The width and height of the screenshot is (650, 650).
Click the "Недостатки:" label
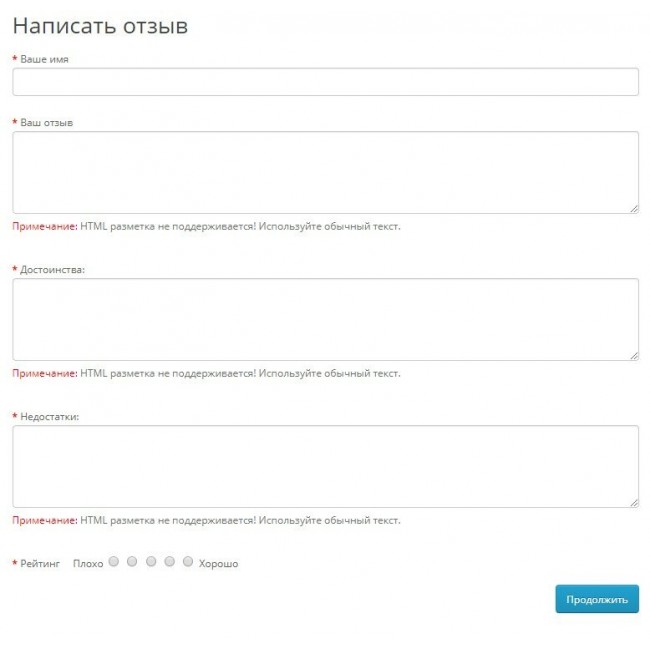[x=50, y=417]
